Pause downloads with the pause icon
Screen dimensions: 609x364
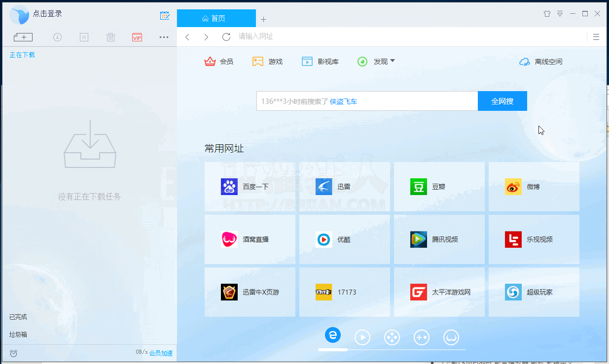84,37
